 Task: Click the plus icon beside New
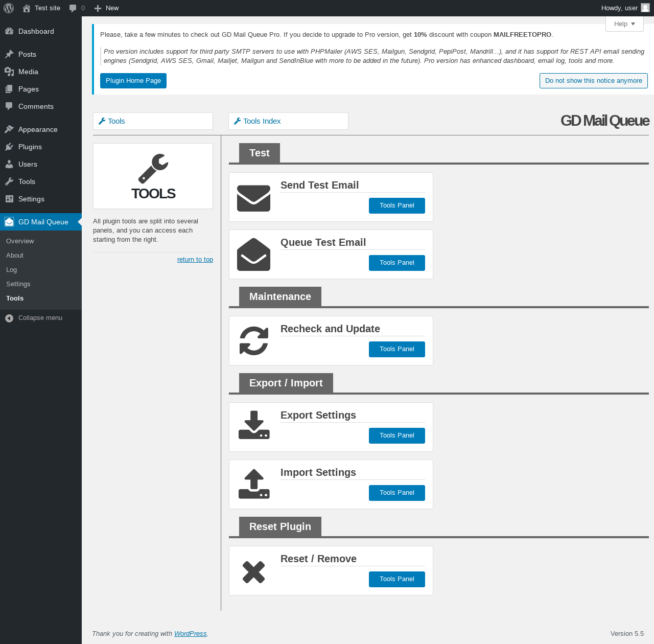click(98, 8)
